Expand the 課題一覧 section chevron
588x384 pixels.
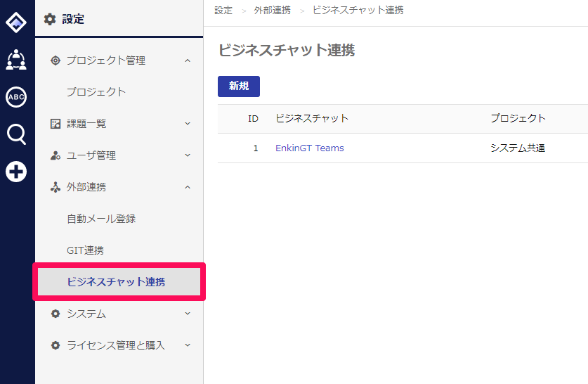click(x=188, y=124)
